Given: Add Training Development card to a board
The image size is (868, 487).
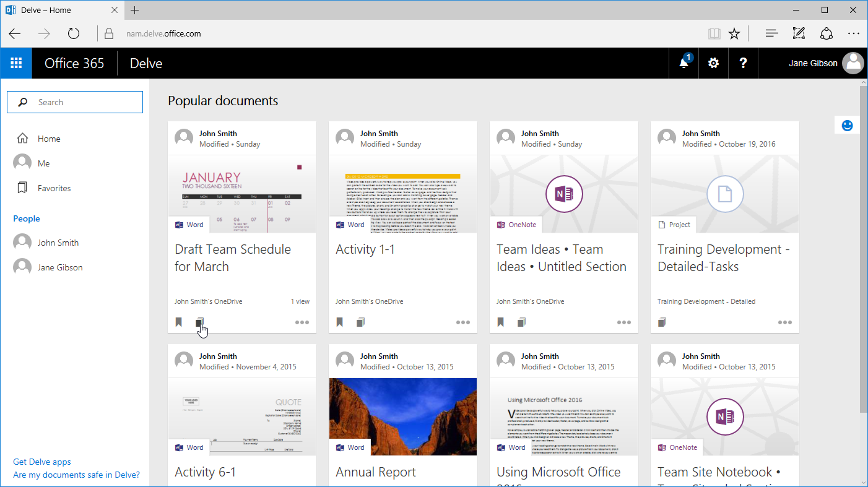Looking at the screenshot, I should [x=662, y=322].
